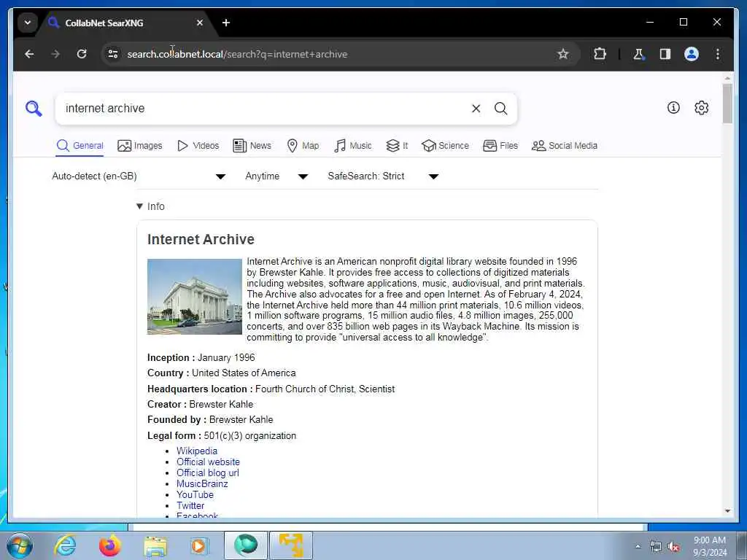747x560 pixels.
Task: Switch to Images category
Action: tap(140, 146)
